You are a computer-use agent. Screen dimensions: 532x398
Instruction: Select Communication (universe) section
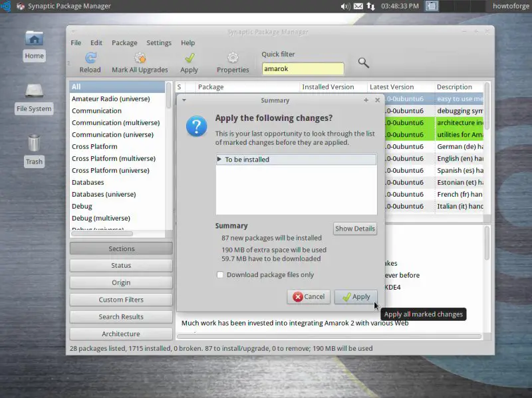pyautogui.click(x=118, y=135)
